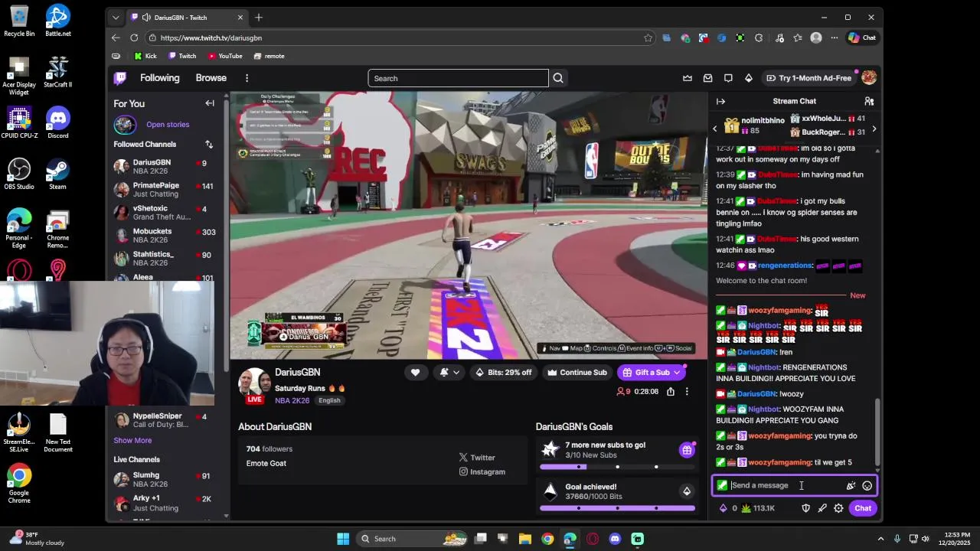Viewport: 980px width, 551px height.
Task: Click the gift icon in subs goal
Action: (687, 450)
